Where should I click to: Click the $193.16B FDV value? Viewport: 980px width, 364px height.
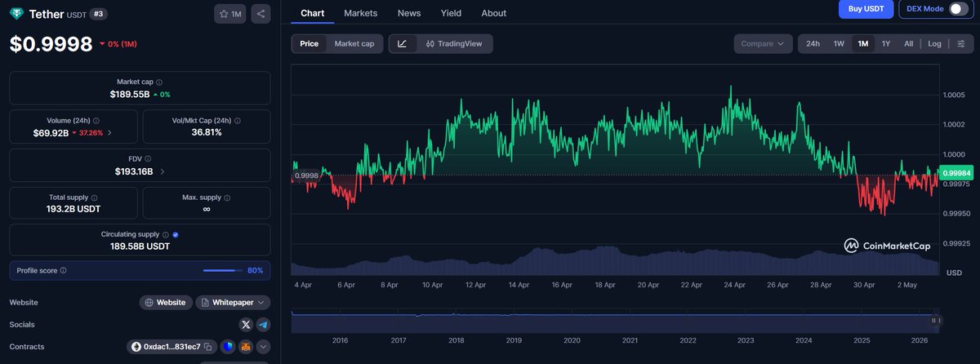point(134,171)
